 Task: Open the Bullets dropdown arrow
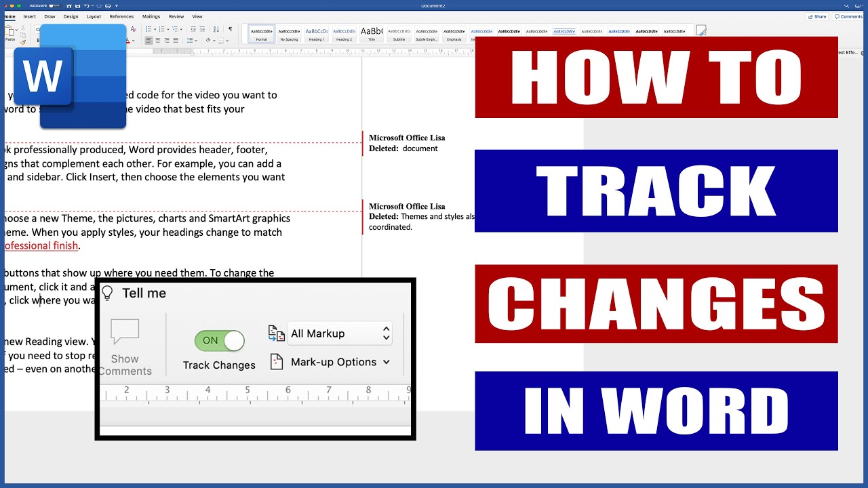[155, 29]
